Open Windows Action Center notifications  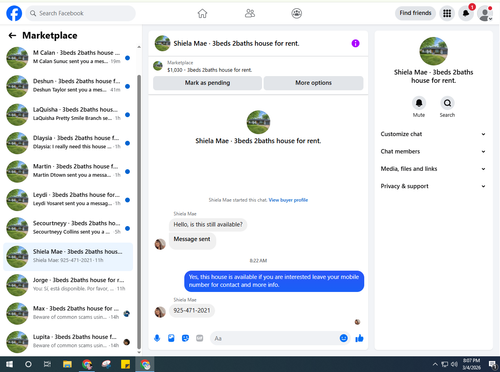coord(492,364)
